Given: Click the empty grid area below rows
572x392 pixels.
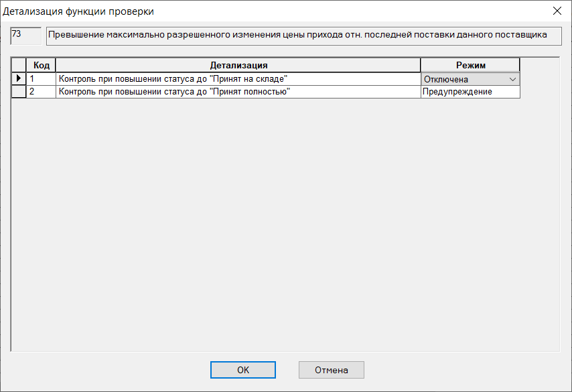Looking at the screenshot, I should click(285, 224).
